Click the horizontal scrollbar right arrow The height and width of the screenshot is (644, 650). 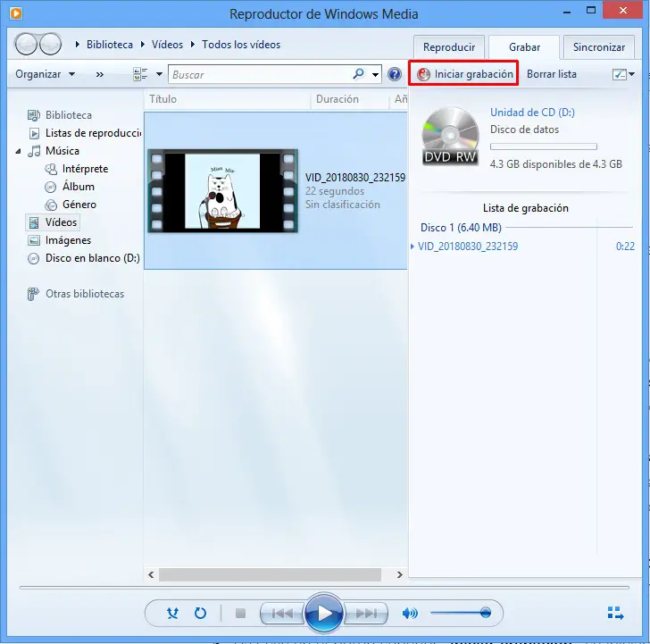399,574
